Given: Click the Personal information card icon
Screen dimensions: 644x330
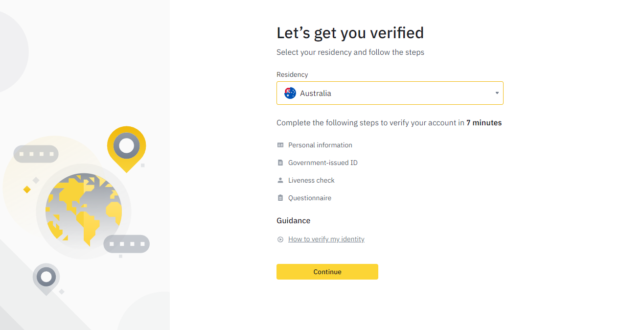Looking at the screenshot, I should click(280, 145).
